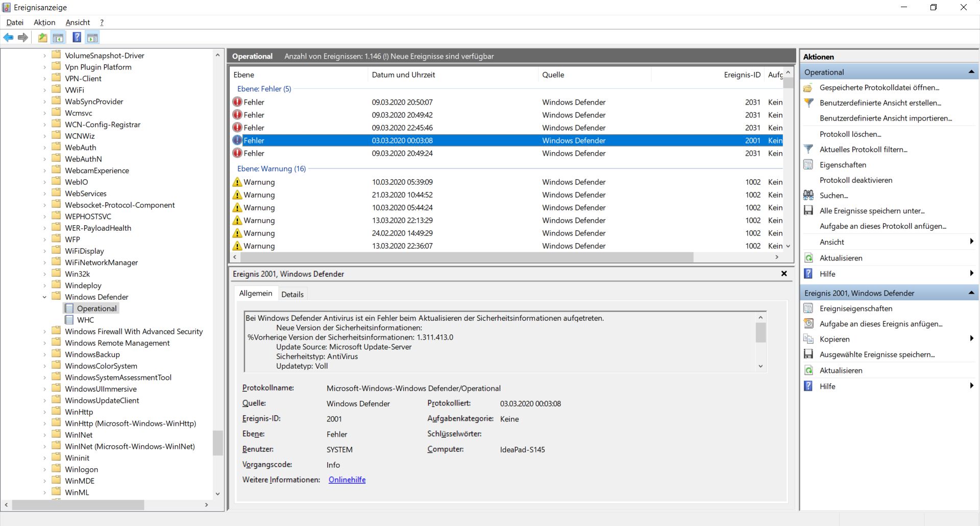The height and width of the screenshot is (526, 980).
Task: Select the Windows Remote Management tree item
Action: (x=117, y=343)
